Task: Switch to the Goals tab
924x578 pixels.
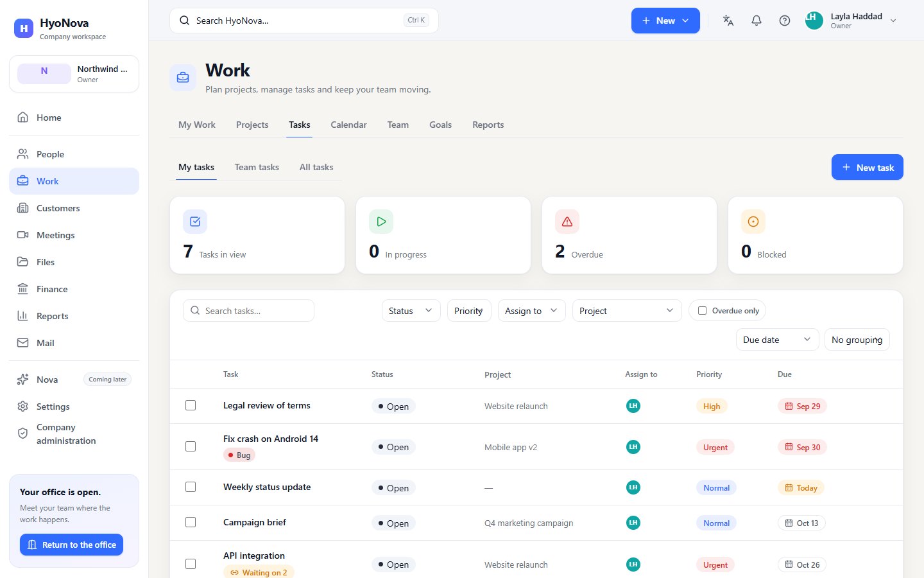Action: (x=440, y=125)
